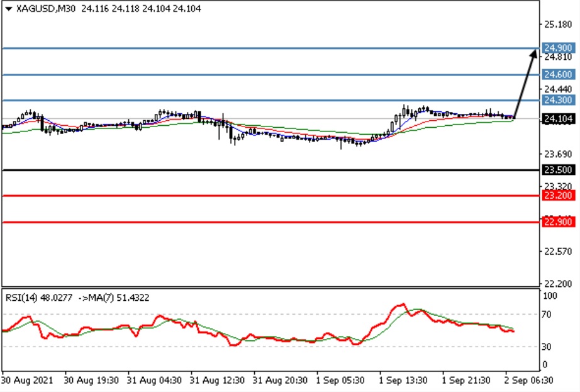The width and height of the screenshot is (580, 392).
Task: Select the 24.900 price level label
Action: pos(559,48)
